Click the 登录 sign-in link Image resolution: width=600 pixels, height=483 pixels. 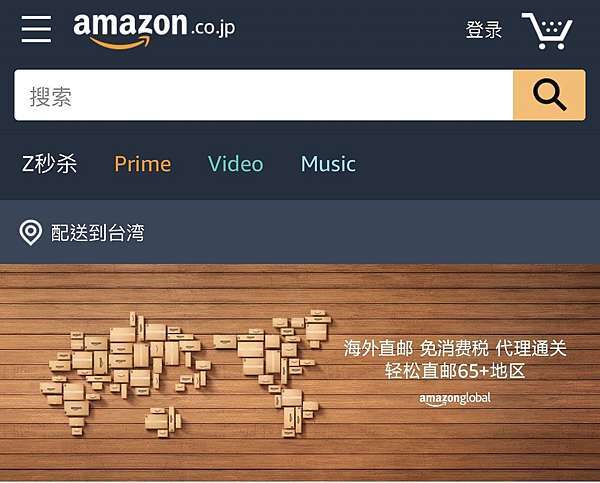point(484,30)
